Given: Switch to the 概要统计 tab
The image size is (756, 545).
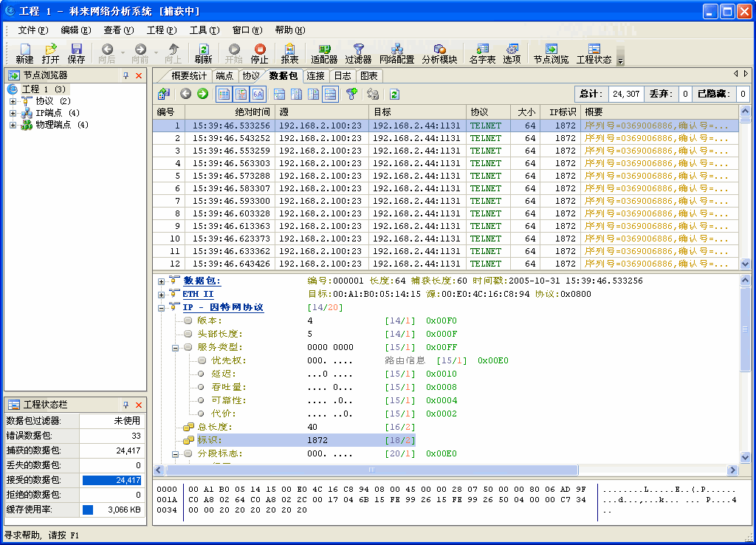Looking at the screenshot, I should tap(188, 75).
